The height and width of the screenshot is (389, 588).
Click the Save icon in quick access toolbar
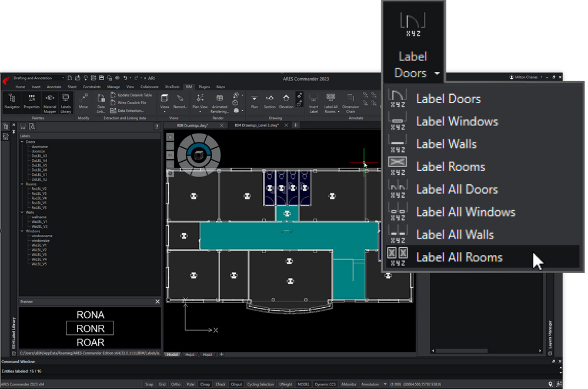coord(101,78)
